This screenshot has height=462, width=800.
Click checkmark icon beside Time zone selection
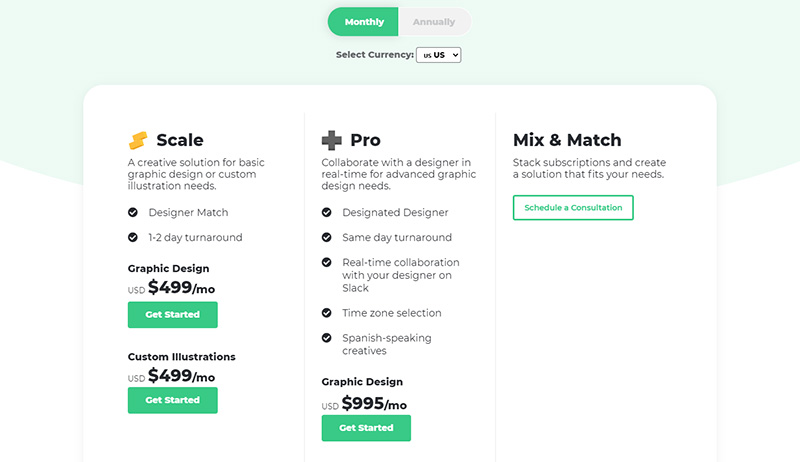327,313
